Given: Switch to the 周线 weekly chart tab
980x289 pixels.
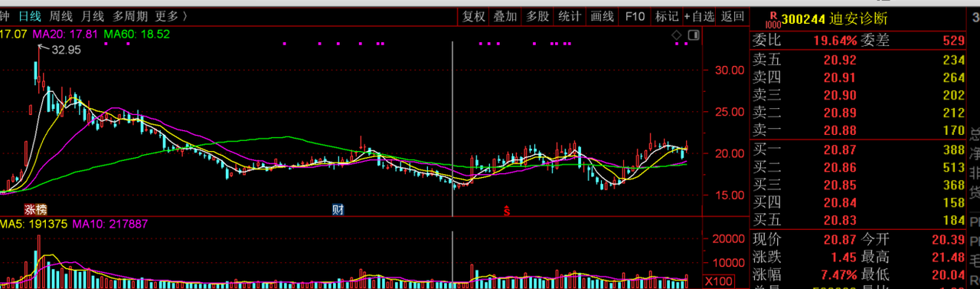Looking at the screenshot, I should 60,15.
